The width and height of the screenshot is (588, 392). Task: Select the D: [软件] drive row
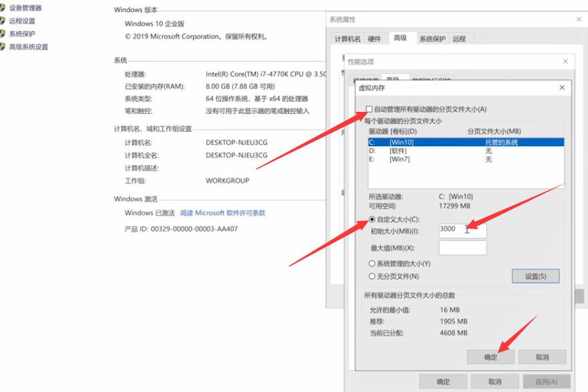[x=466, y=151]
